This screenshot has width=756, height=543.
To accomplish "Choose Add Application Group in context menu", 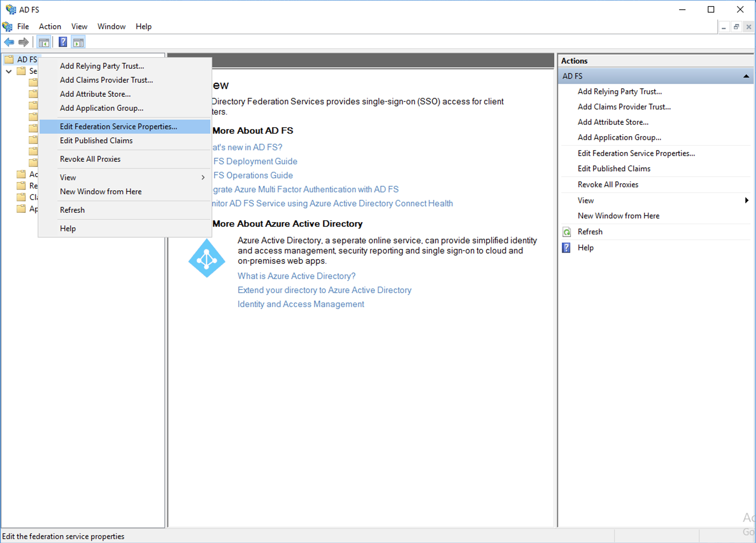I will click(x=125, y=108).
